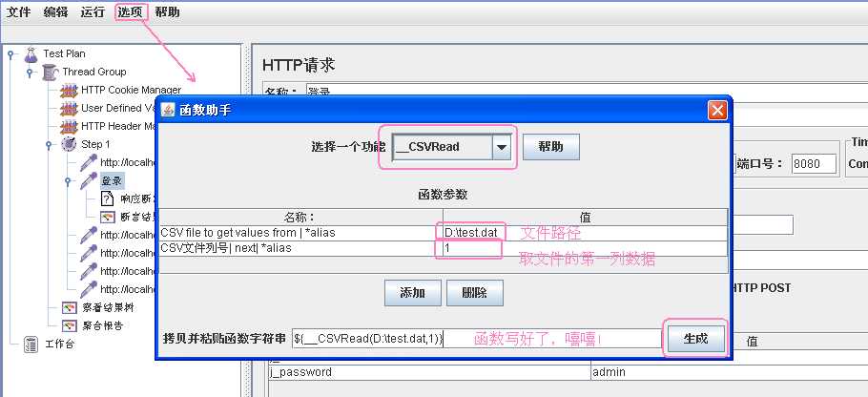Click the Java icon in 函数助手 title bar
The width and height of the screenshot is (868, 397).
pos(168,110)
